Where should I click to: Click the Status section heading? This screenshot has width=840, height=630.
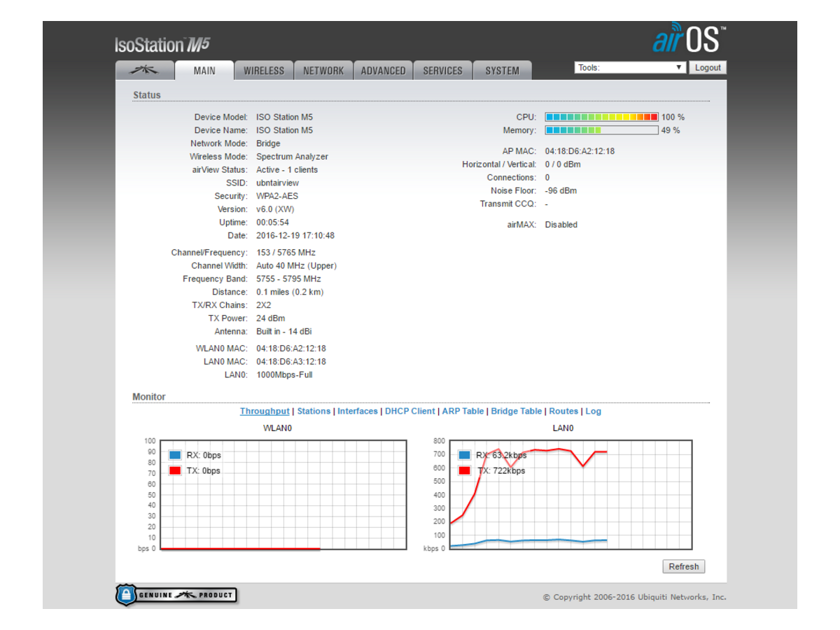pos(147,95)
